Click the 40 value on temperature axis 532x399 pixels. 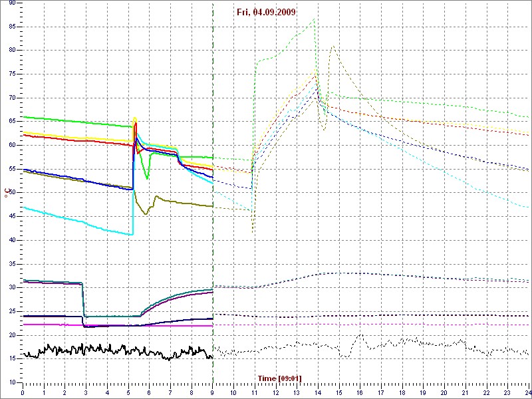pyautogui.click(x=12, y=240)
